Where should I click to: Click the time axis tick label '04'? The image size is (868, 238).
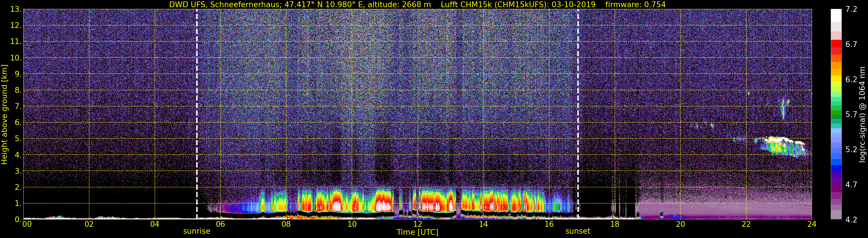click(155, 224)
